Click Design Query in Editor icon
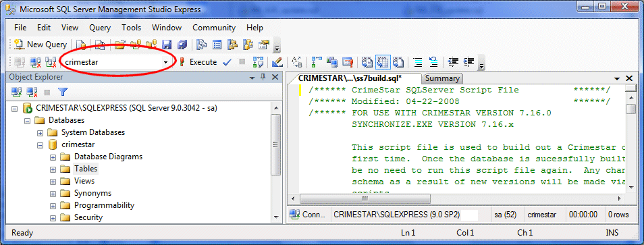 [x=277, y=62]
